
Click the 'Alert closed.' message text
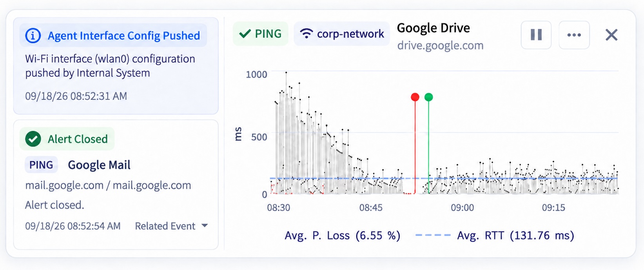(54, 205)
